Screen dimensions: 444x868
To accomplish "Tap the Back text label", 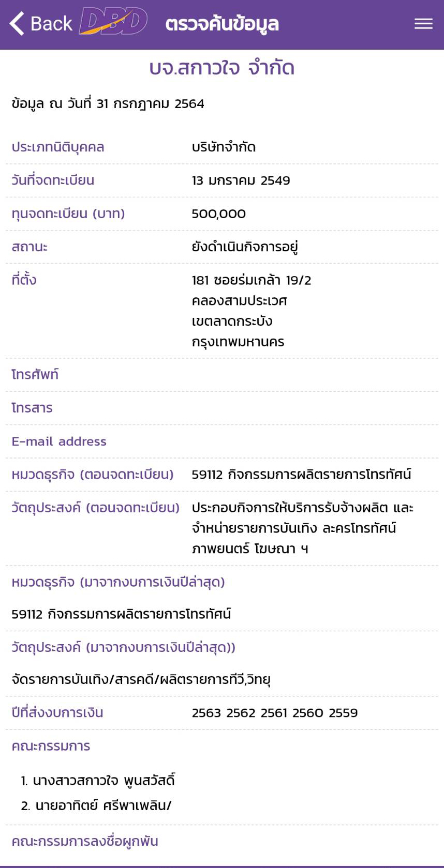I will [51, 24].
